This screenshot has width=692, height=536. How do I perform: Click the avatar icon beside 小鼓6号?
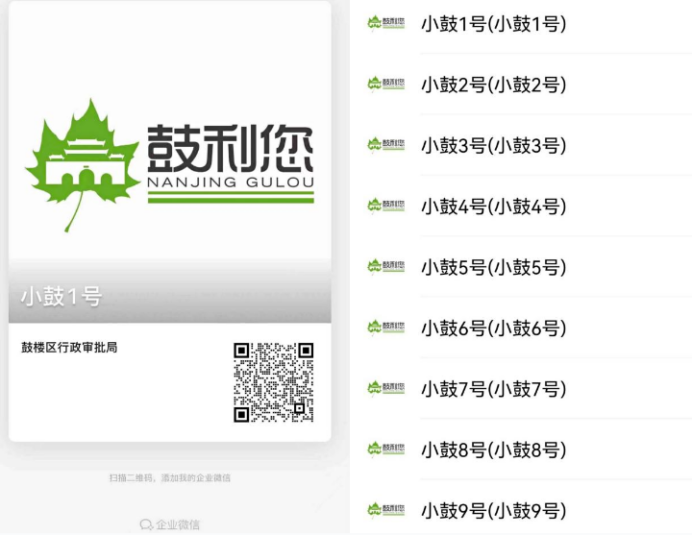coord(386,328)
